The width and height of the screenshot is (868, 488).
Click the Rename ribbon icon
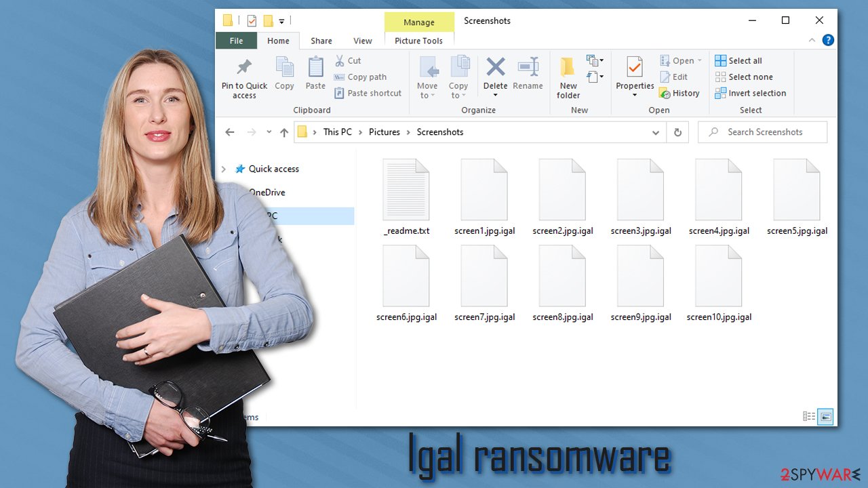pyautogui.click(x=528, y=66)
